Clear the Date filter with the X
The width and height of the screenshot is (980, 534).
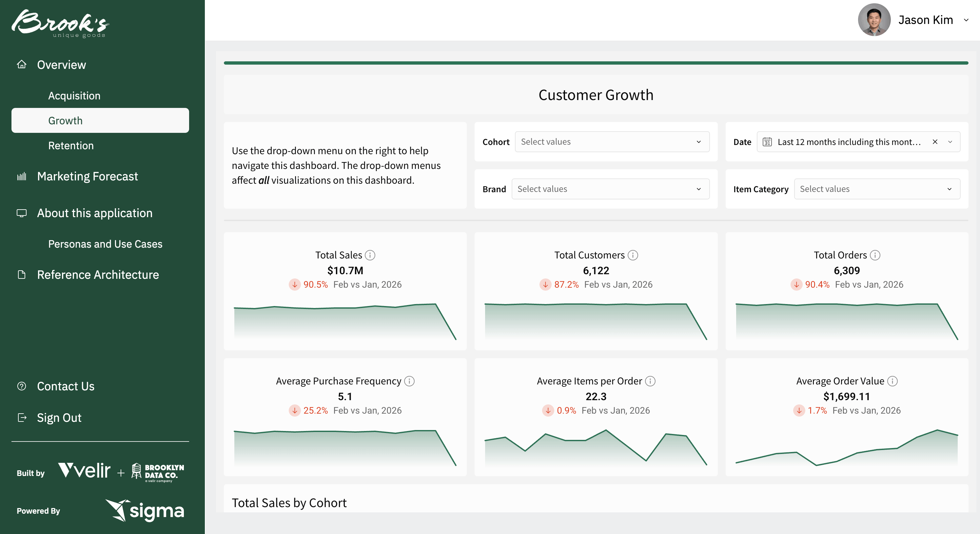tap(935, 142)
